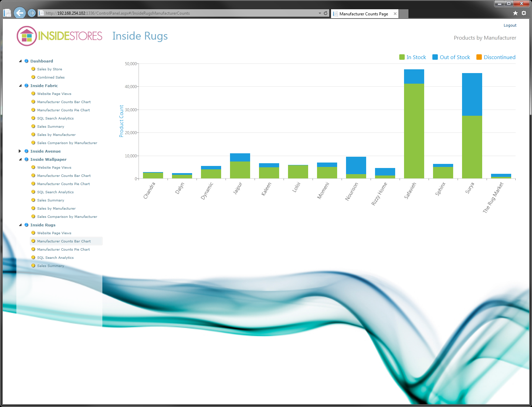Open Inside Rugs SQL Search Analytics
Image resolution: width=532 pixels, height=407 pixels.
[55, 258]
